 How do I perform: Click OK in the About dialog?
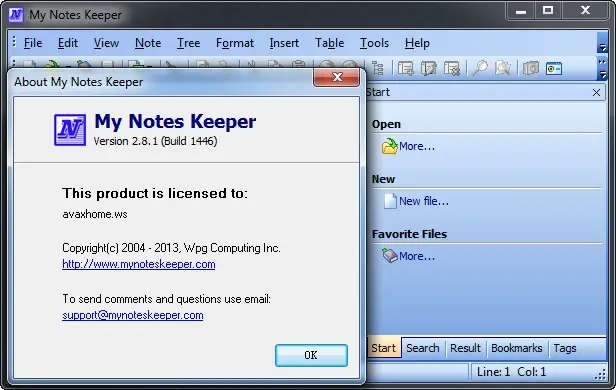pyautogui.click(x=311, y=355)
